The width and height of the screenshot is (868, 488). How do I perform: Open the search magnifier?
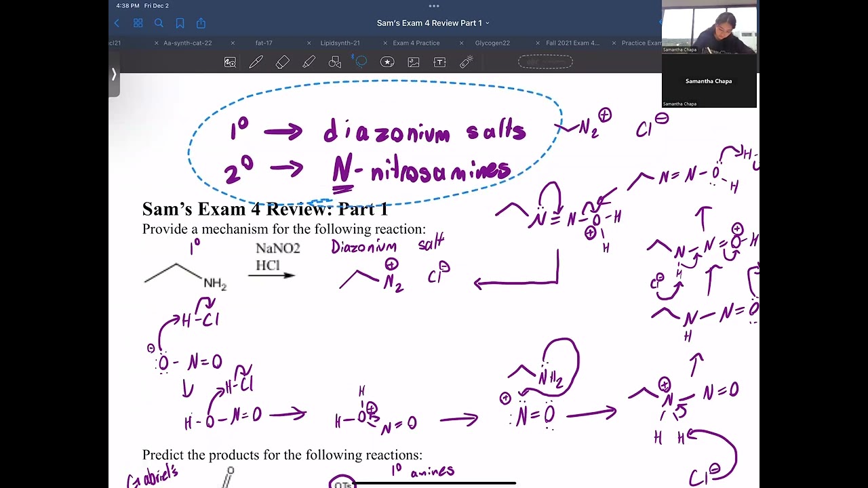159,23
